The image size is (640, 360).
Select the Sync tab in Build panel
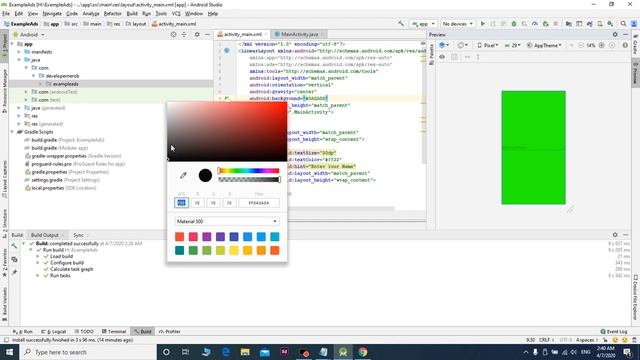78,235
